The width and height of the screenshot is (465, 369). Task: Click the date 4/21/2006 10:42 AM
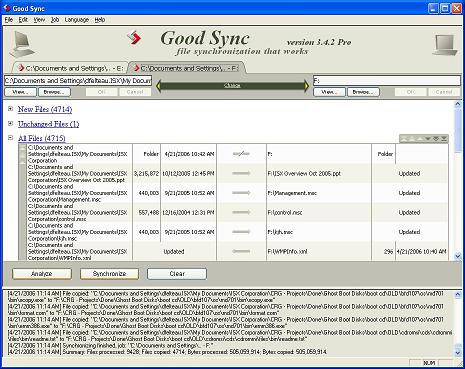pos(190,154)
